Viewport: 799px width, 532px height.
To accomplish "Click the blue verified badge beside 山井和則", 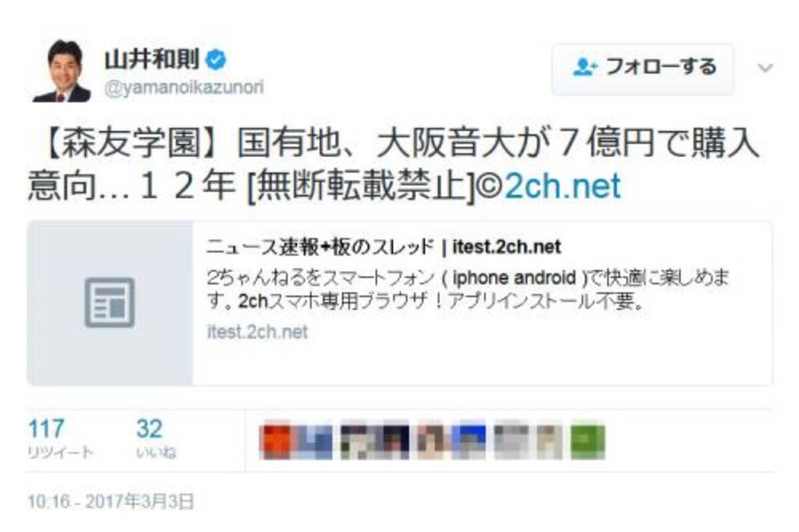I will 216,61.
